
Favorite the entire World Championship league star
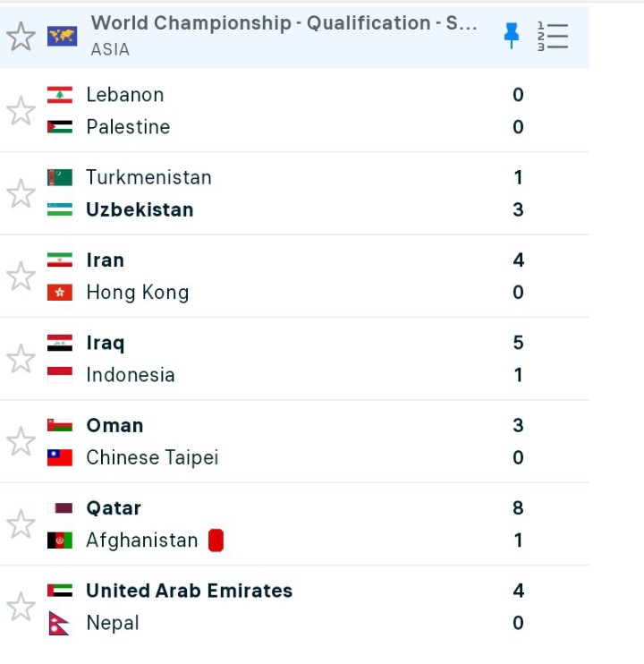(21, 36)
